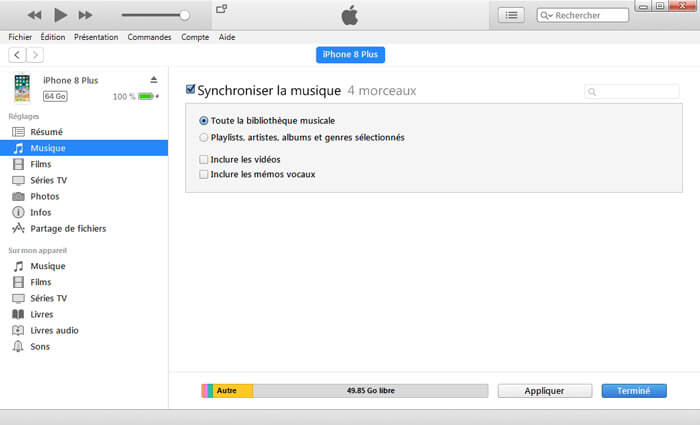Click the 49.85 Go libre storage bar

coord(371,391)
